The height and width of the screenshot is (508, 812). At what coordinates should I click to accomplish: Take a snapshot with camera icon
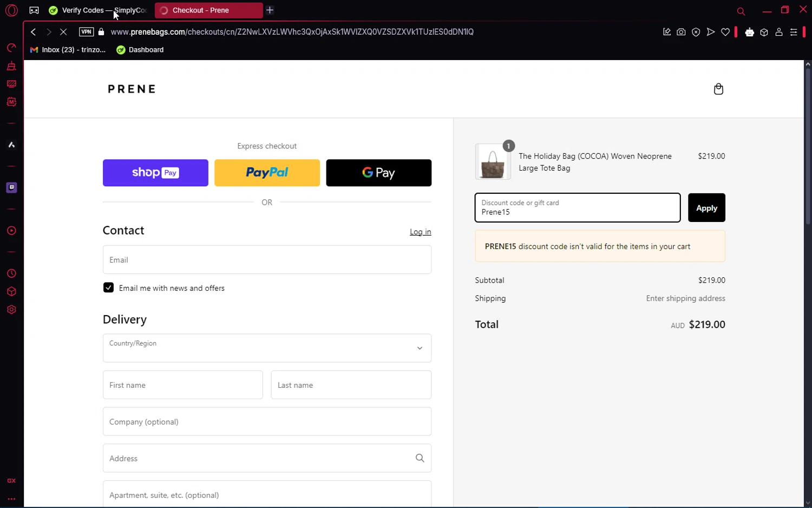(x=681, y=32)
